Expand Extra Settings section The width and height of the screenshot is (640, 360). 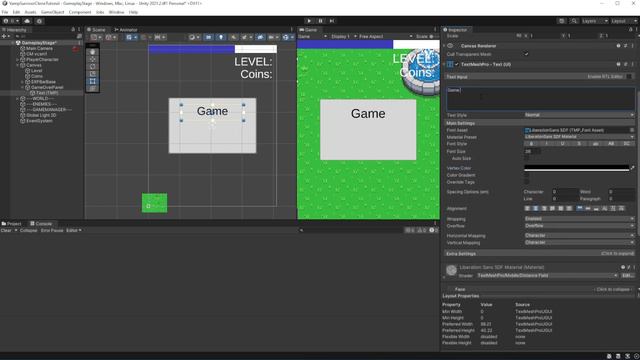(x=540, y=253)
